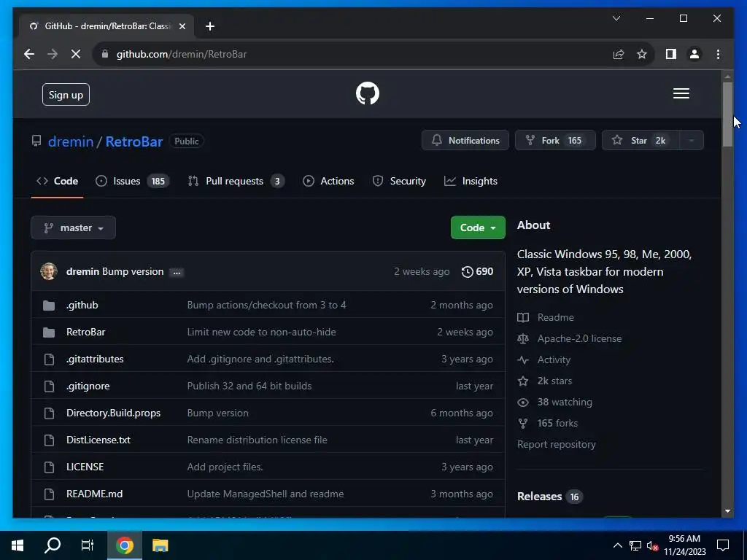Open the volume control tray icon

tap(653, 545)
